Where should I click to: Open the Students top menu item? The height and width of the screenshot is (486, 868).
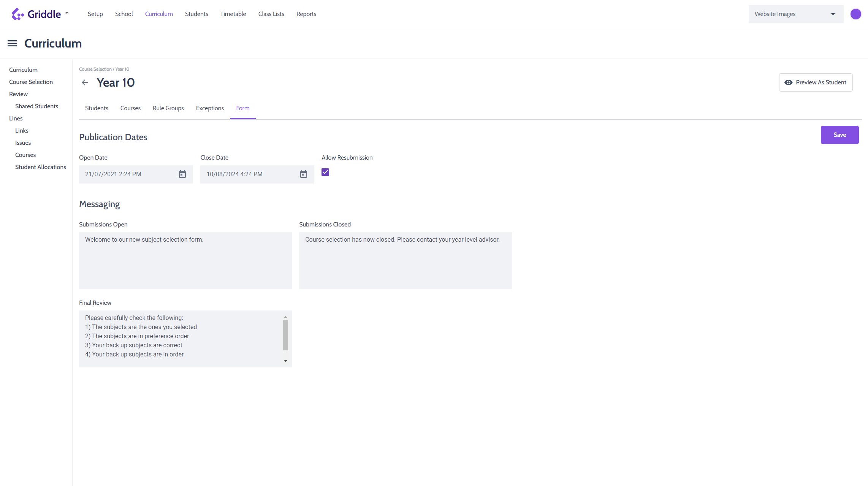(196, 14)
